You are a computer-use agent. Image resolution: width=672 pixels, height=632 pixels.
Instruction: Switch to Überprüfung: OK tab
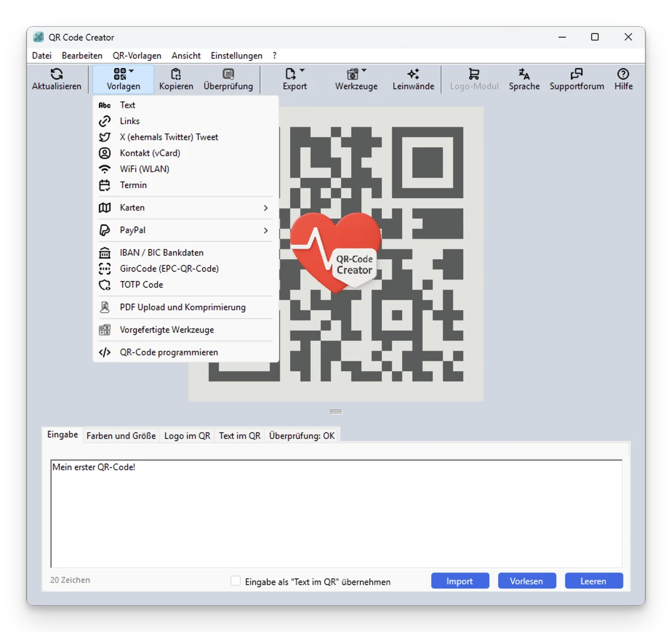click(302, 436)
